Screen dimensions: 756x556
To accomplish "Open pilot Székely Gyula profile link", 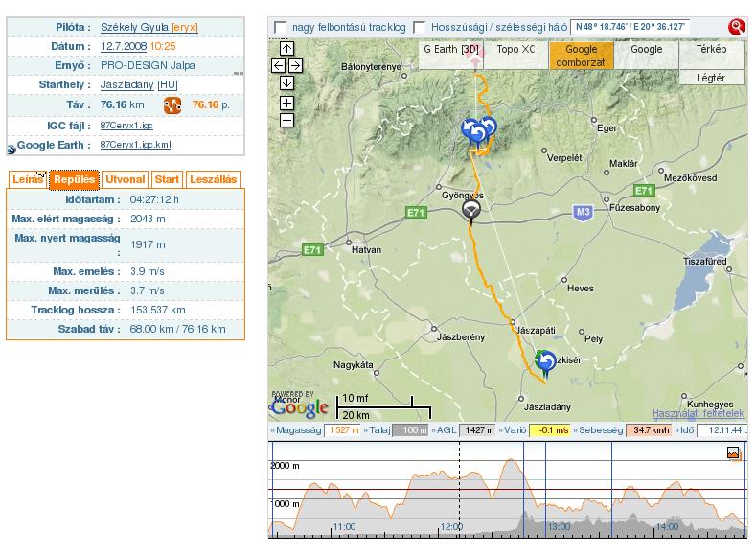I will click(134, 27).
